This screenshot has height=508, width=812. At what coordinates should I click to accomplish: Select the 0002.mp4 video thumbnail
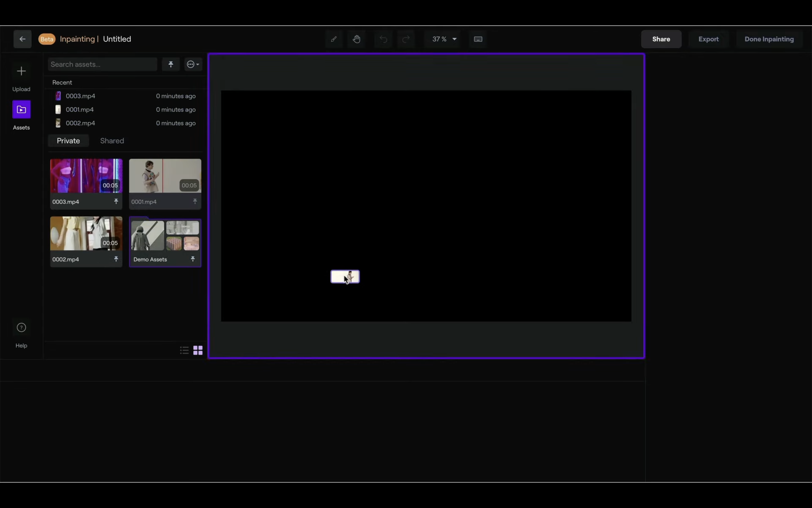coord(86,233)
